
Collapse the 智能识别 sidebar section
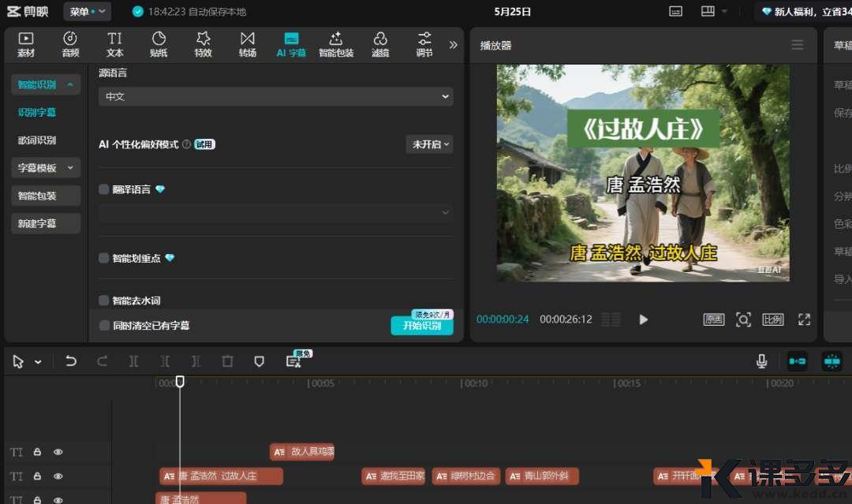coord(46,84)
